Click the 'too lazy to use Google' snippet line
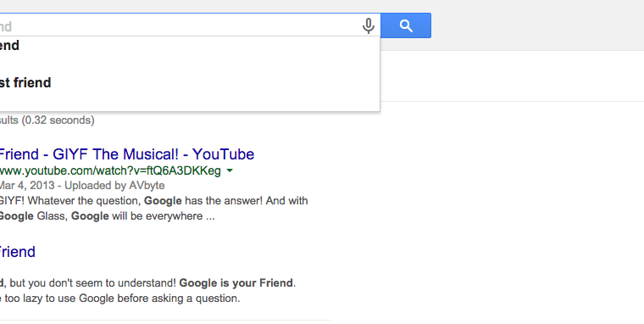 tap(120, 298)
